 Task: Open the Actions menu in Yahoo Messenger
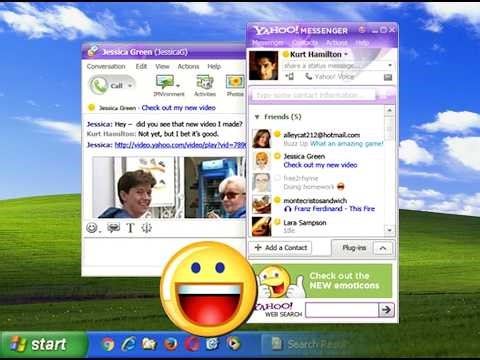click(337, 43)
